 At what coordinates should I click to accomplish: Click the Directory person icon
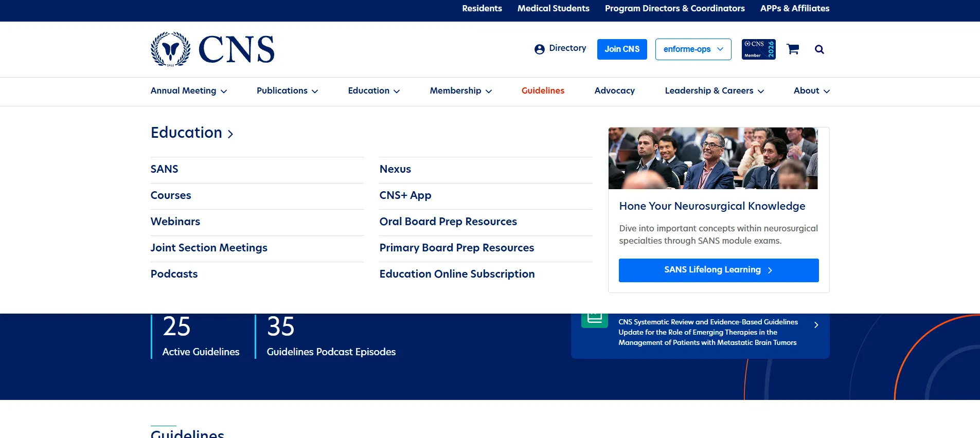point(540,49)
